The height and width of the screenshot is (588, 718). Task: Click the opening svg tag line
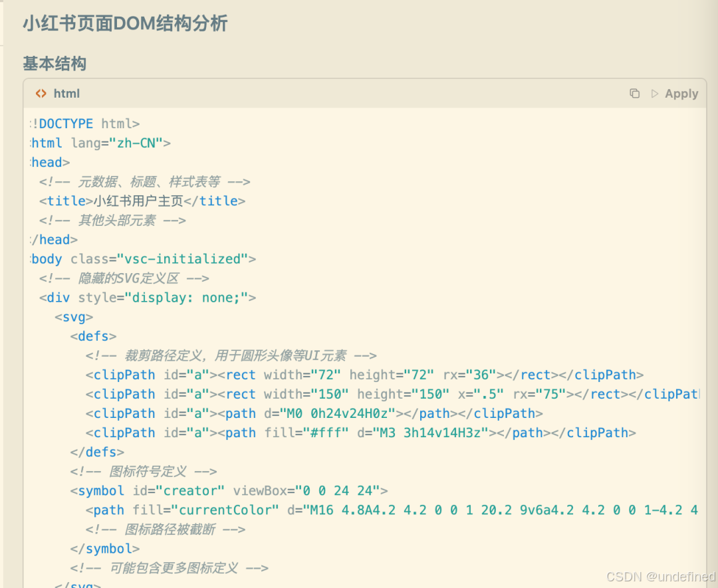tap(74, 317)
